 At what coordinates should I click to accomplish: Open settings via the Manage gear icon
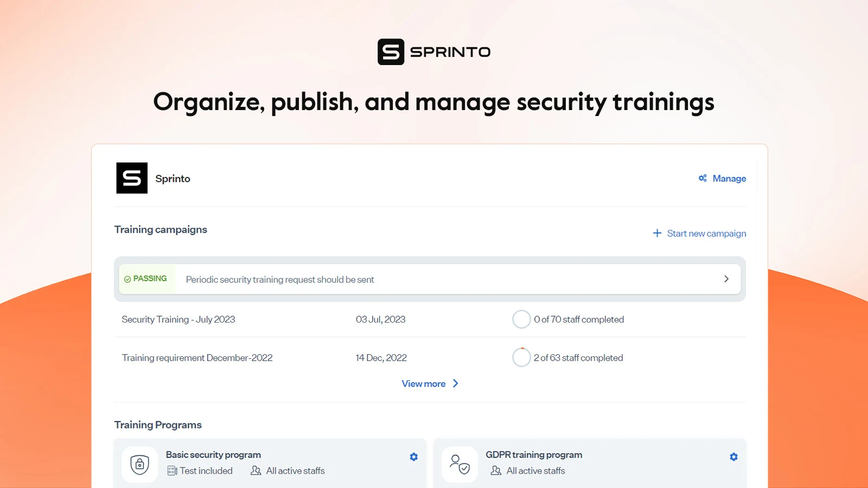click(702, 178)
